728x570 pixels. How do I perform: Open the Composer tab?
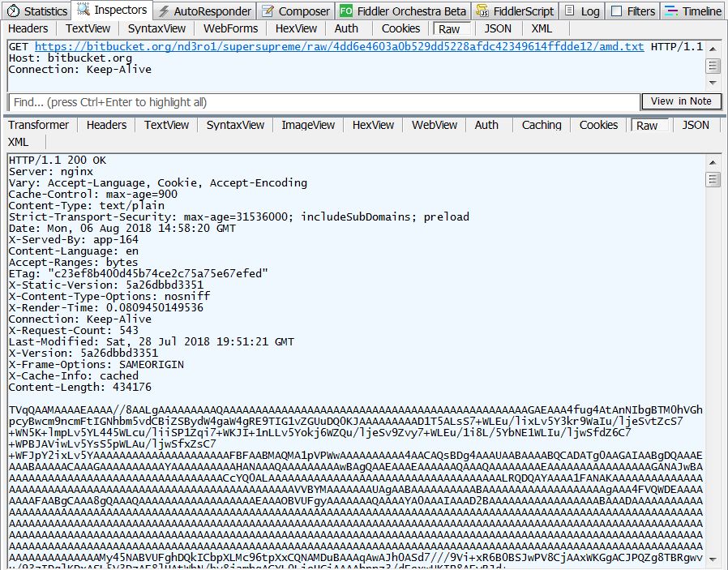(x=296, y=11)
